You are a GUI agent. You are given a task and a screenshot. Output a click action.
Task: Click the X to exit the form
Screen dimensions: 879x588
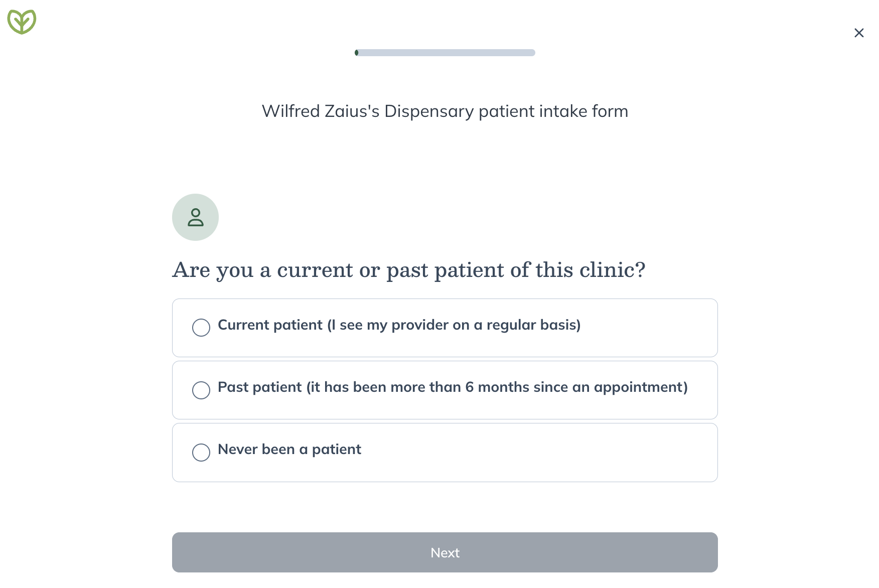[859, 33]
